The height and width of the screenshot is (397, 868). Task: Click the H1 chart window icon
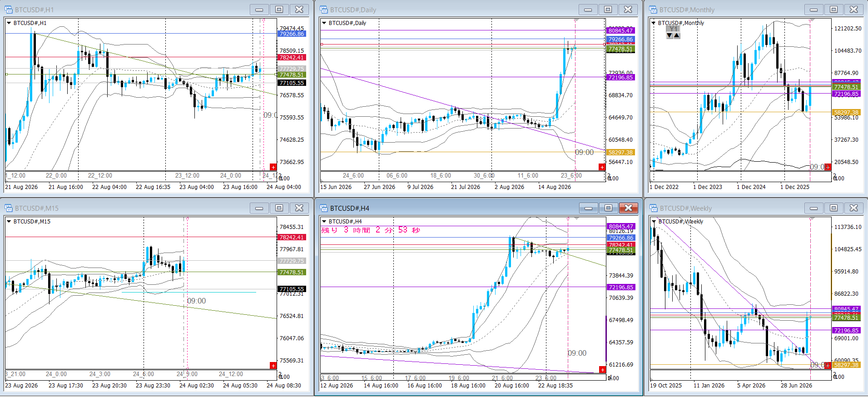[x=8, y=10]
